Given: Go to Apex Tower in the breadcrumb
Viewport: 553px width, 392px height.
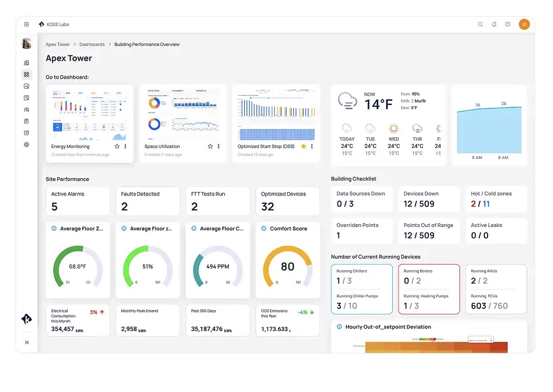Looking at the screenshot, I should [x=58, y=44].
